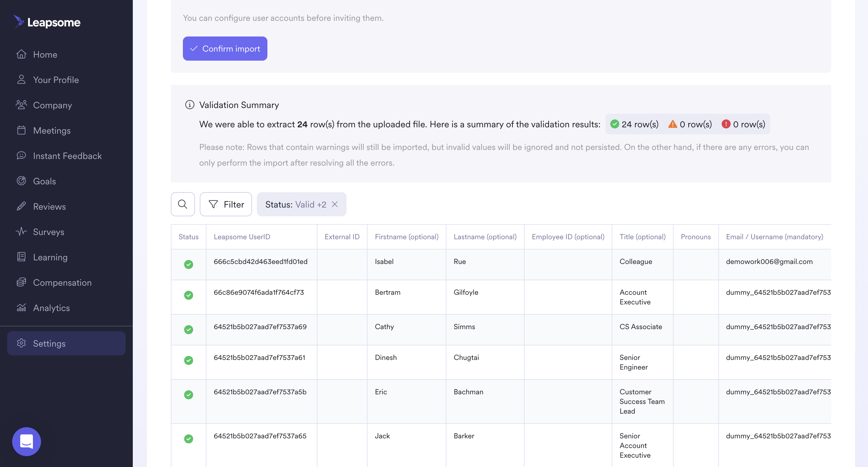This screenshot has height=467, width=868.
Task: Open Instant Feedback in the sidebar
Action: pos(66,156)
